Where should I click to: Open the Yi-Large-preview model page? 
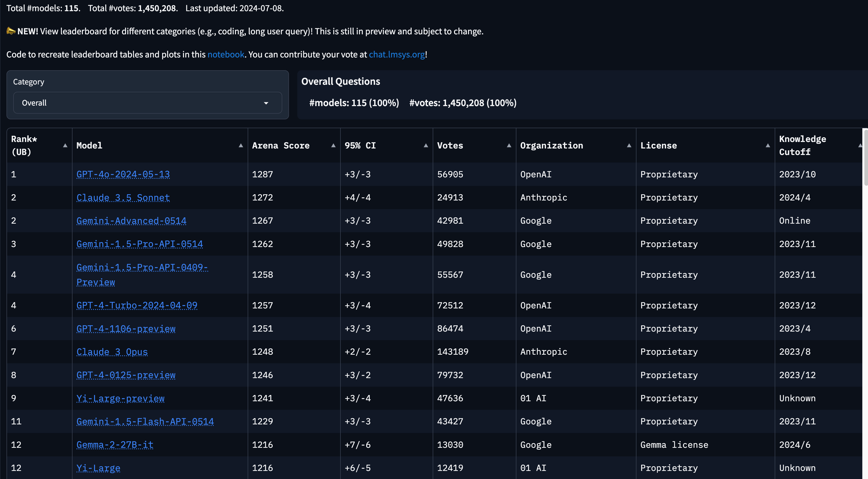tap(120, 398)
